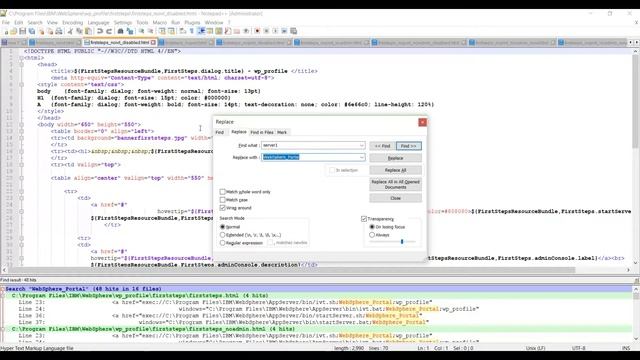
Task: Open Find via binoculars toolbar icon
Action: 120,31
